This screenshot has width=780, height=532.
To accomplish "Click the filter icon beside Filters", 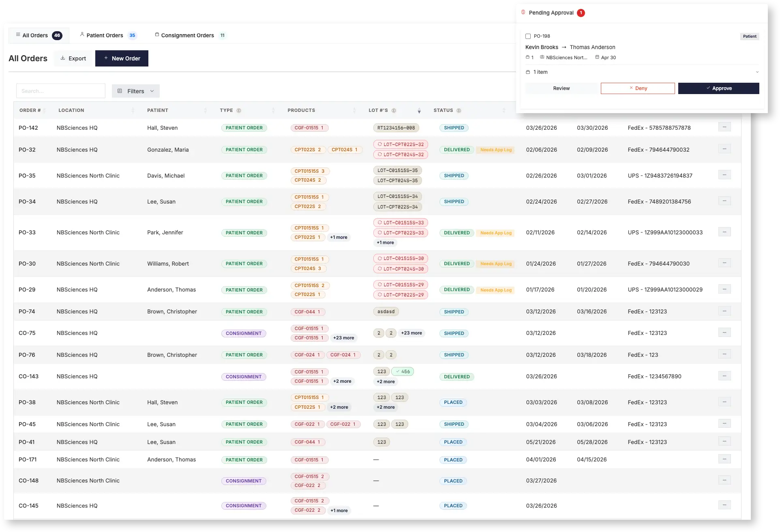I will pyautogui.click(x=120, y=91).
